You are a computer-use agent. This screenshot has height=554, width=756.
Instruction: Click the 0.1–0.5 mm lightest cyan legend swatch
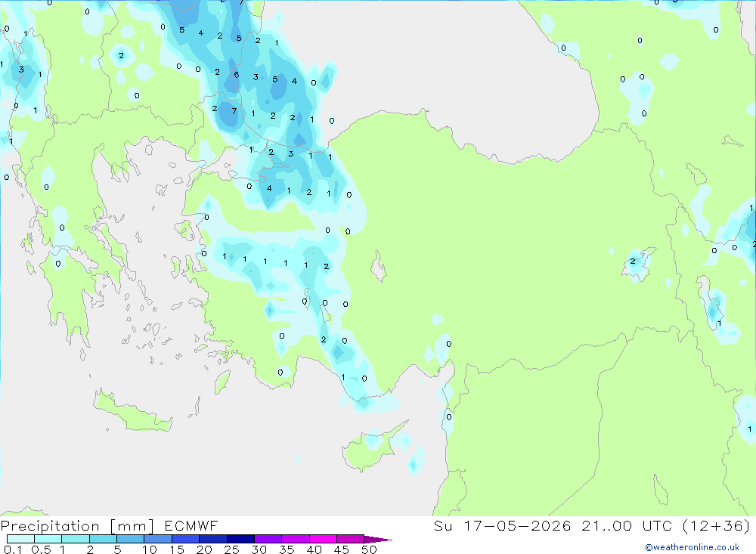tap(20, 539)
